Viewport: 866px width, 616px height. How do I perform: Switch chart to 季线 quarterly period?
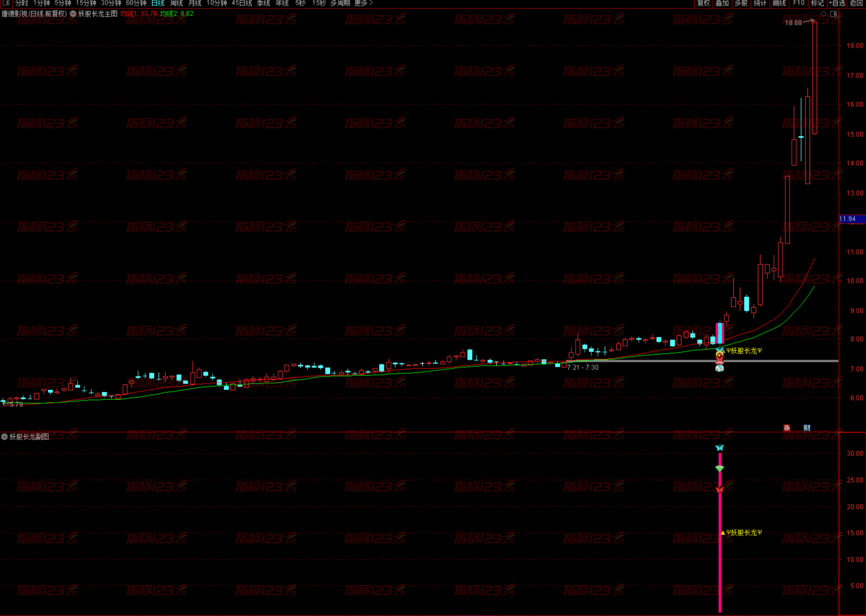click(264, 3)
